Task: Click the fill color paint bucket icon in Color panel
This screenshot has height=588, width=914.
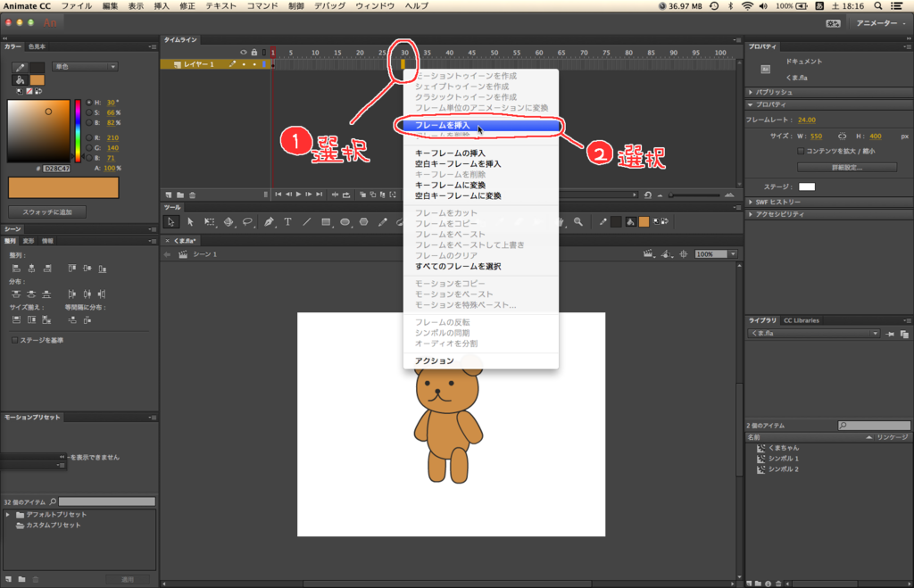Action: point(20,79)
